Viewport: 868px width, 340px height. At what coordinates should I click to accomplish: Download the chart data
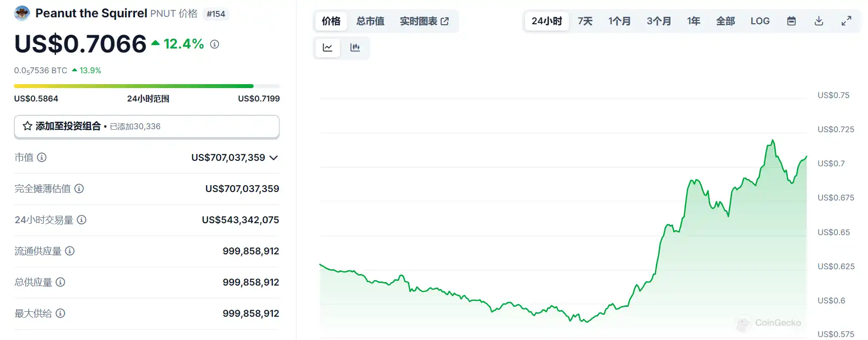[x=819, y=21]
